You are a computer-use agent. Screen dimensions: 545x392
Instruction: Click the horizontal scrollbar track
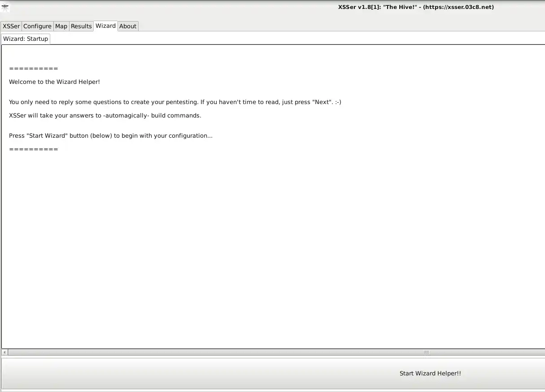276,353
